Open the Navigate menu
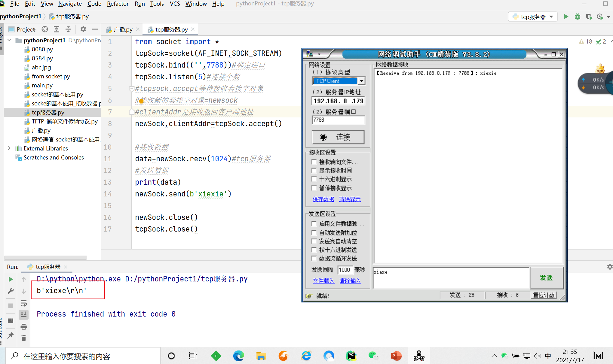 tap(70, 4)
